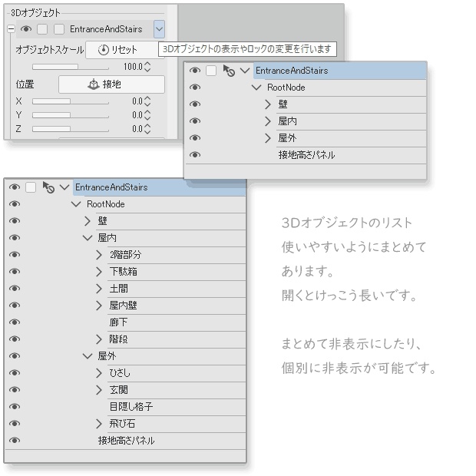Click the selection lock cursor icon in the short object list
476x476 pixels.
[229, 71]
